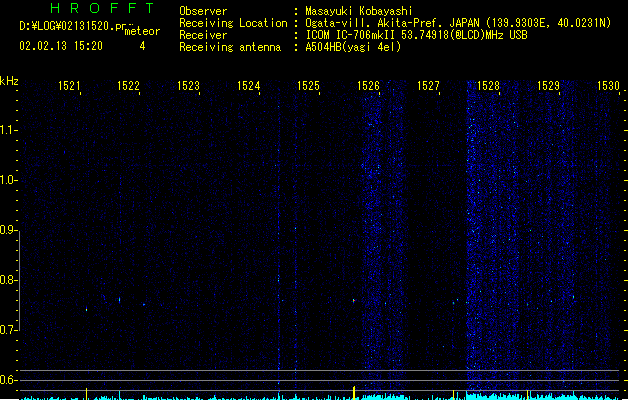Click the 1524 time axis label

pyautogui.click(x=249, y=86)
